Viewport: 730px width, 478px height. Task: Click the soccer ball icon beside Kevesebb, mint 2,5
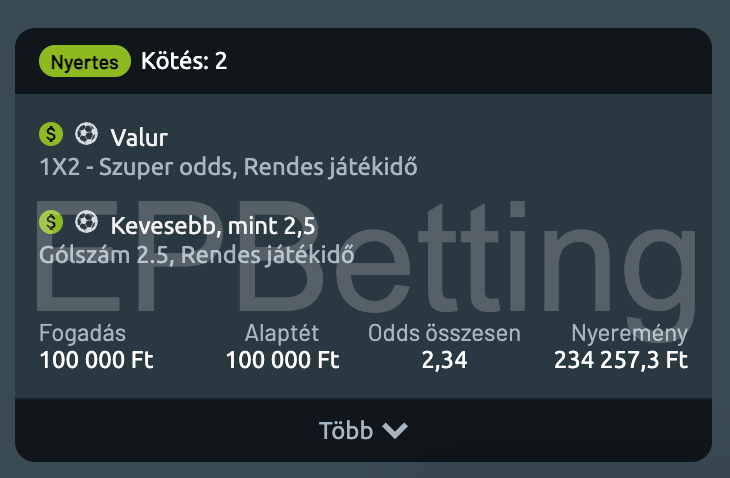(87, 221)
